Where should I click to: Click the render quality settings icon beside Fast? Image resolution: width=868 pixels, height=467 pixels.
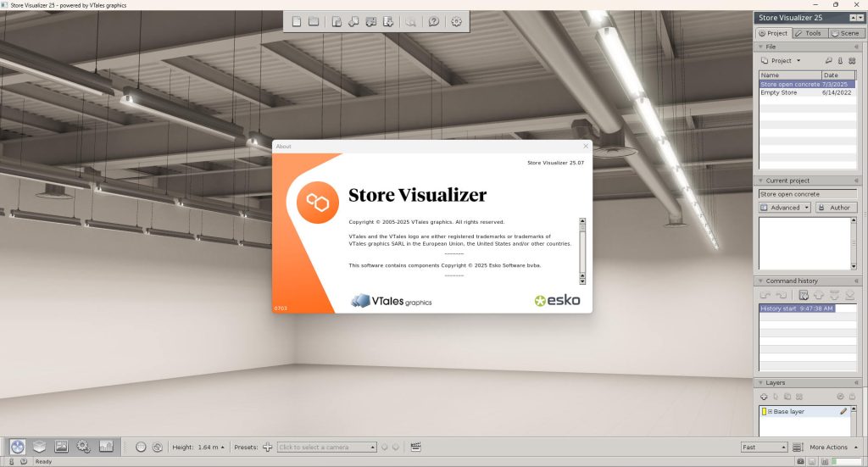point(798,447)
